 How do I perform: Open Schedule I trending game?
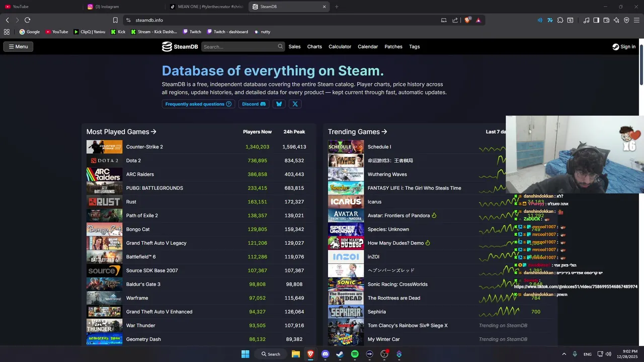379,147
